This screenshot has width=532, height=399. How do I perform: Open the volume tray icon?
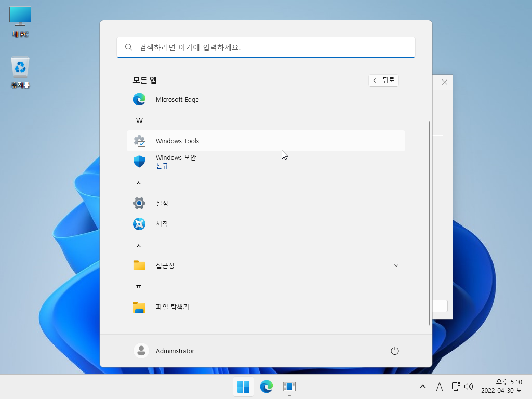(x=469, y=387)
